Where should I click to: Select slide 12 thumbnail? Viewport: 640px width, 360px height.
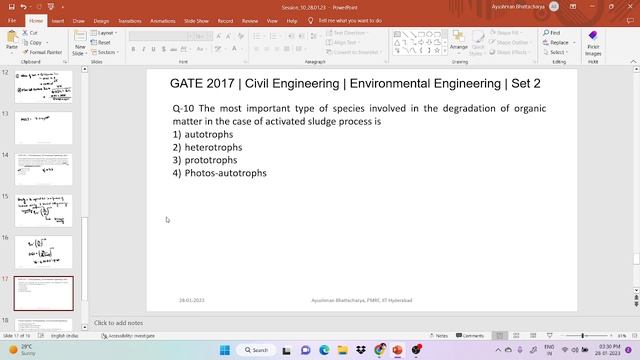(x=44, y=87)
